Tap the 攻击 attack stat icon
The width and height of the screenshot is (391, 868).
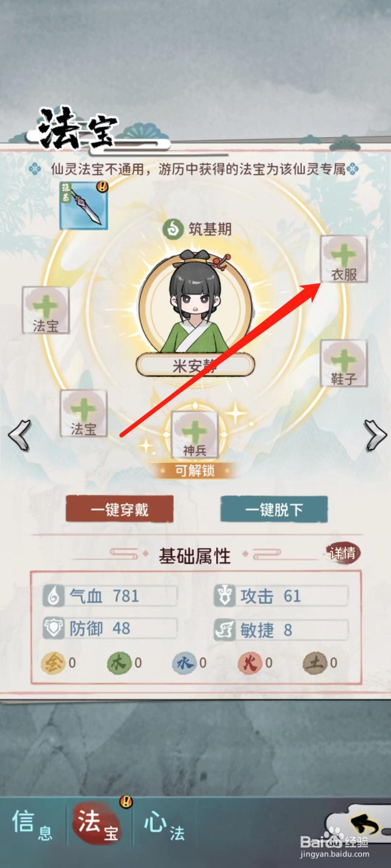224,596
